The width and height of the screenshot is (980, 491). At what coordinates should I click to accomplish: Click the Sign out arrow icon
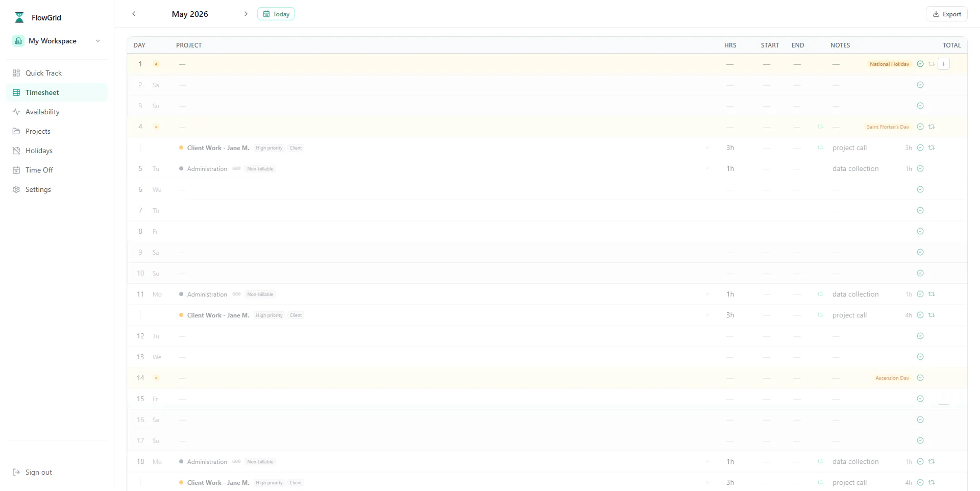[x=16, y=472]
